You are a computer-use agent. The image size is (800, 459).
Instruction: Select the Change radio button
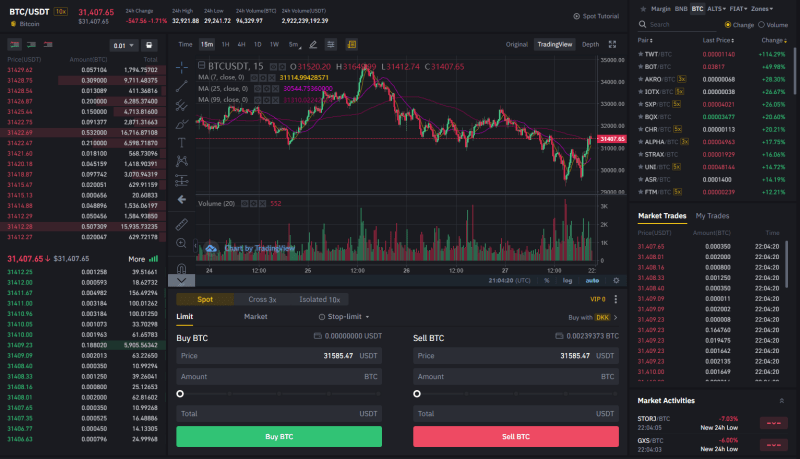[x=728, y=24]
